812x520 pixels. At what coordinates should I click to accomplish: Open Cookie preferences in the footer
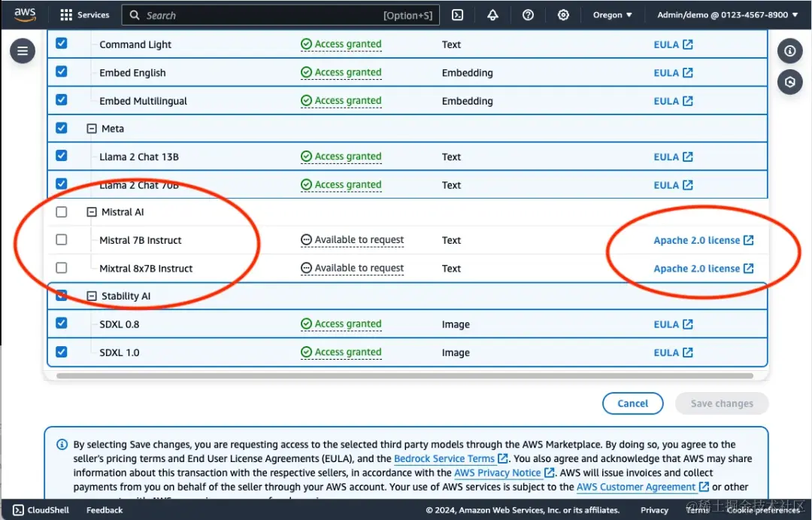pyautogui.click(x=763, y=510)
